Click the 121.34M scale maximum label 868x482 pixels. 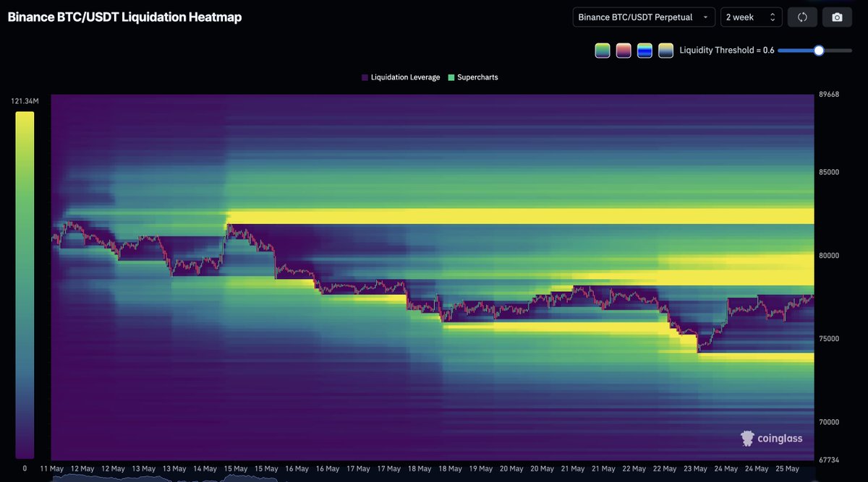(25, 101)
